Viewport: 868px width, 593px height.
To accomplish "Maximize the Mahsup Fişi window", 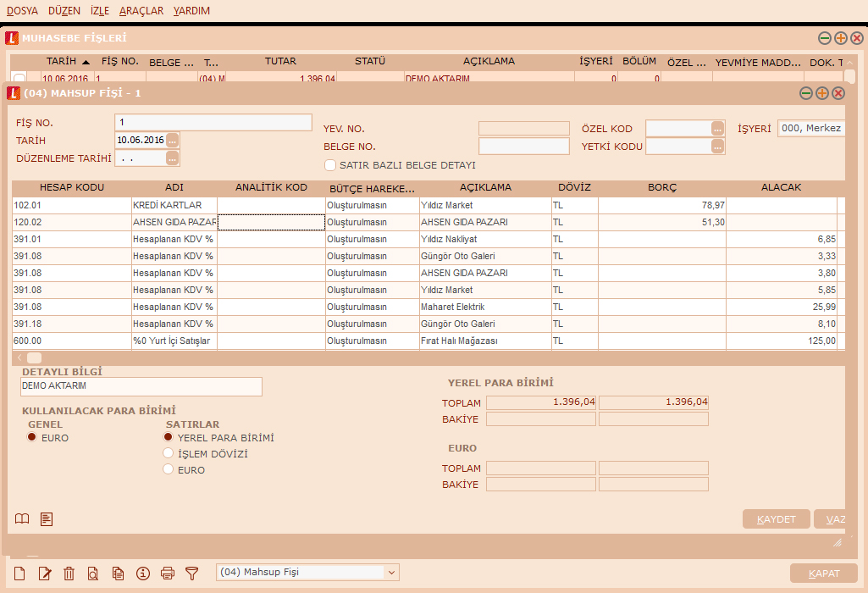I will (822, 93).
